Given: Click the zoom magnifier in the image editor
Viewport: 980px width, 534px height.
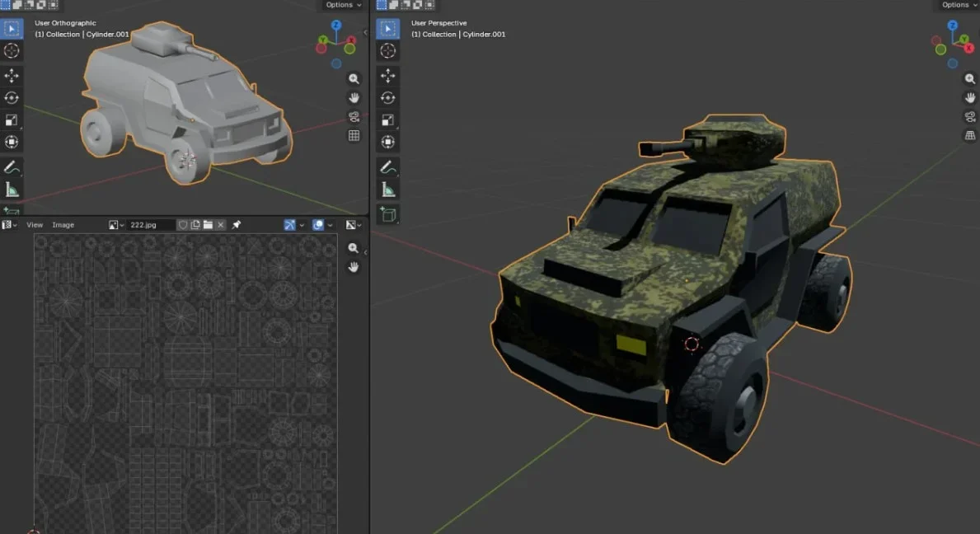Looking at the screenshot, I should (x=354, y=248).
